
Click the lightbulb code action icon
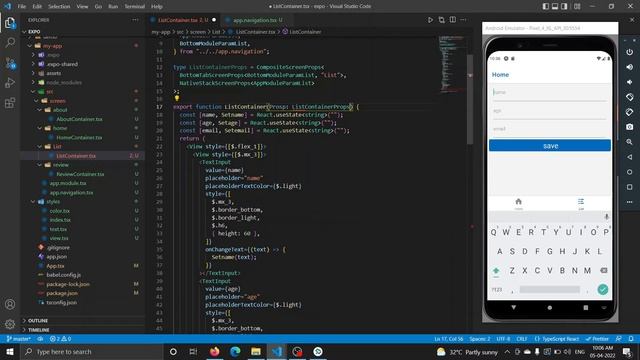point(177,98)
